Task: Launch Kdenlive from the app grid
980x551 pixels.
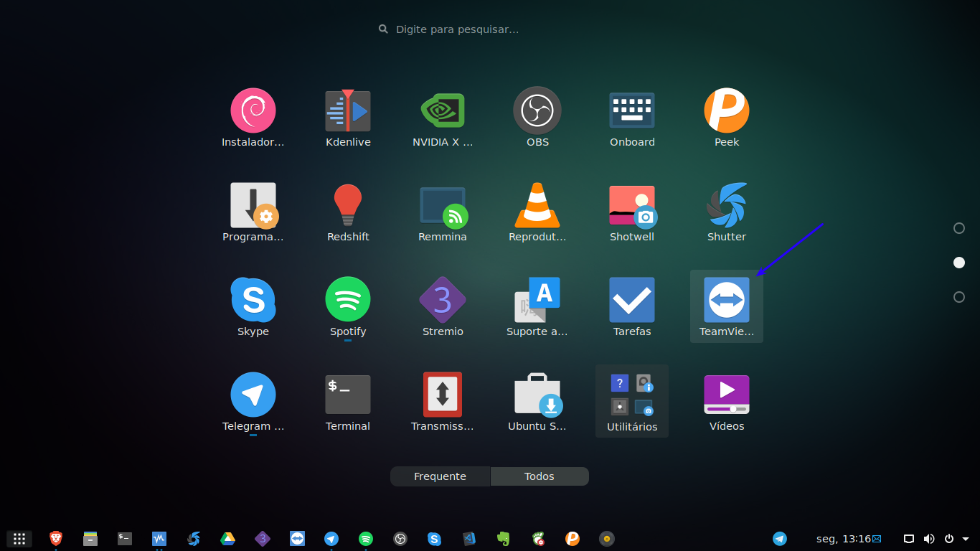Action: (x=348, y=118)
